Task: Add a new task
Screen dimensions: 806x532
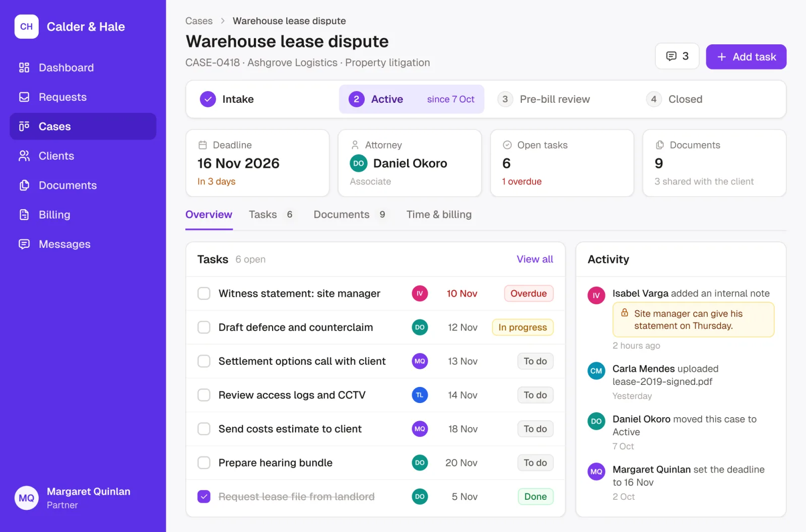Action: click(746, 57)
